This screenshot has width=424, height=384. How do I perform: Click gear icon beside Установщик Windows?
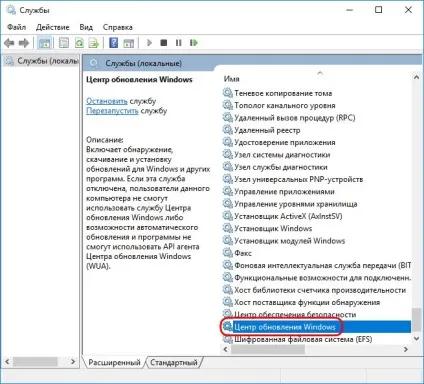click(x=228, y=228)
